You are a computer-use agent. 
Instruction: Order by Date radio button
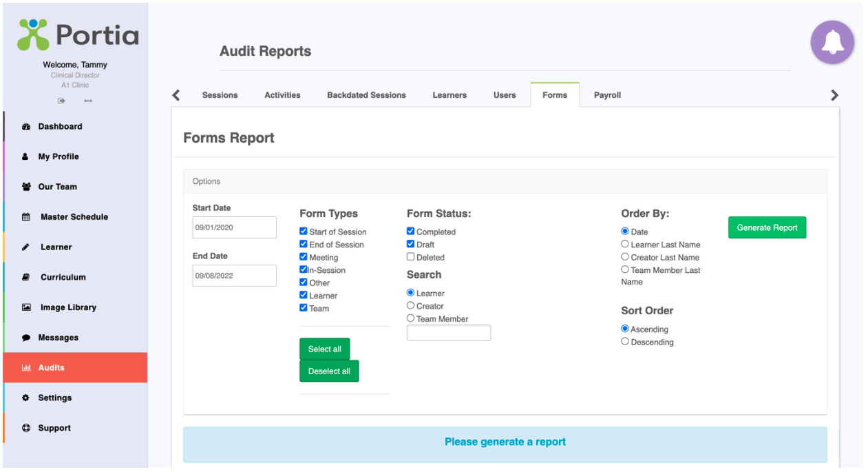click(625, 232)
